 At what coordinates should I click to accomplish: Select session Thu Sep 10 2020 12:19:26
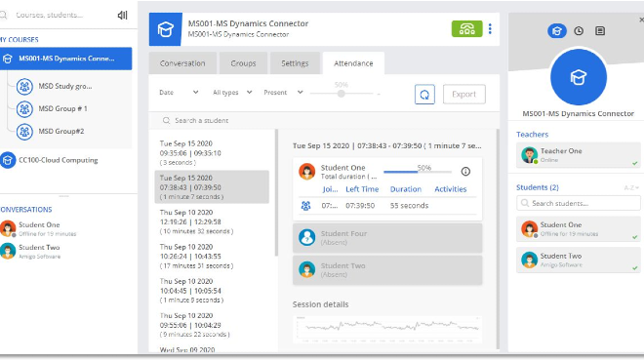[212, 221]
